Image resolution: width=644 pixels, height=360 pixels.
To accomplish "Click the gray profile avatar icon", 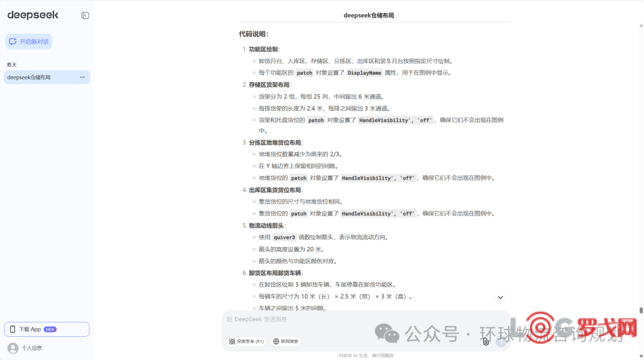I will [x=13, y=347].
